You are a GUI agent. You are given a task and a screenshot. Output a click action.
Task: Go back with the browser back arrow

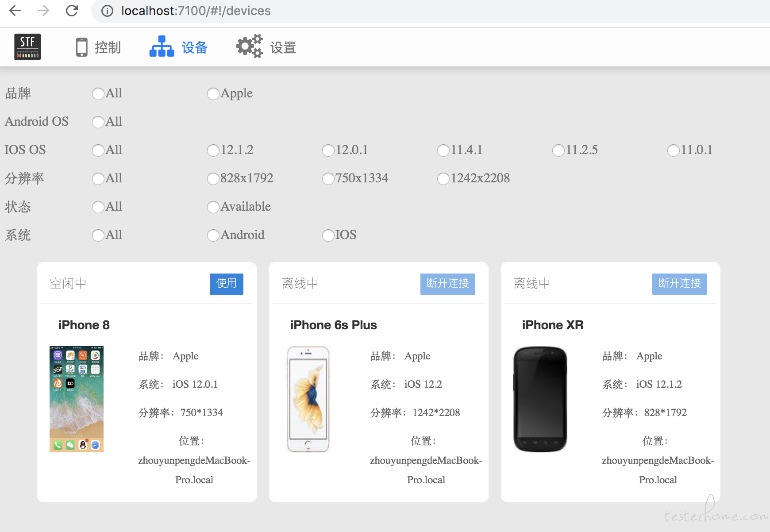15,11
